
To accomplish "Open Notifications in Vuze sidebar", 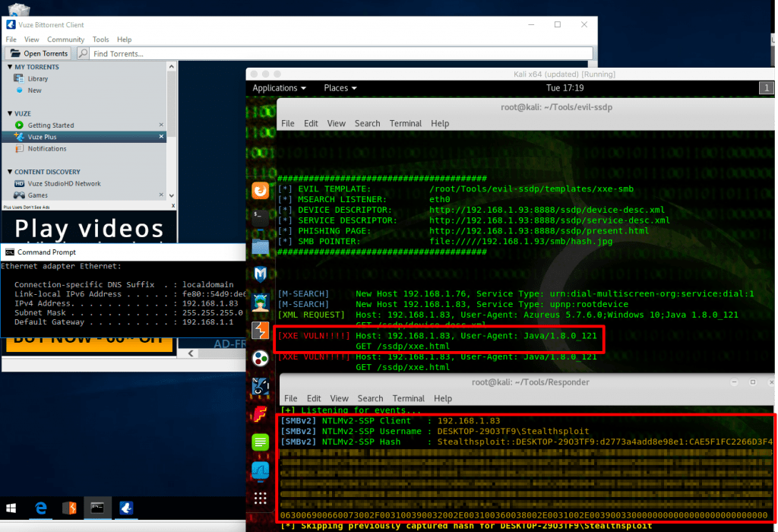I will [x=47, y=148].
